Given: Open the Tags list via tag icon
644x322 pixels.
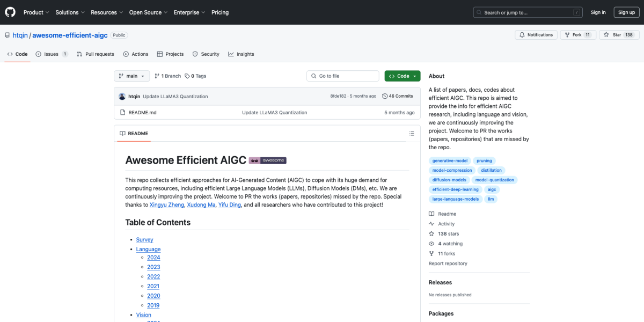Looking at the screenshot, I should pos(187,76).
